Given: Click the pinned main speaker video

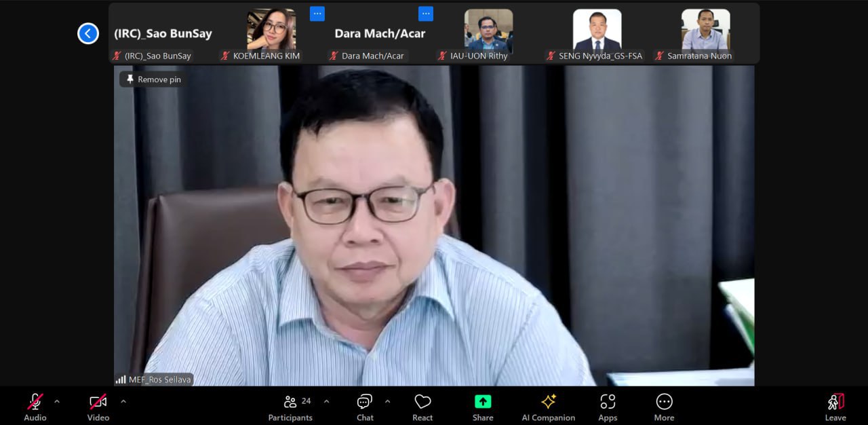Looking at the screenshot, I should click(434, 225).
